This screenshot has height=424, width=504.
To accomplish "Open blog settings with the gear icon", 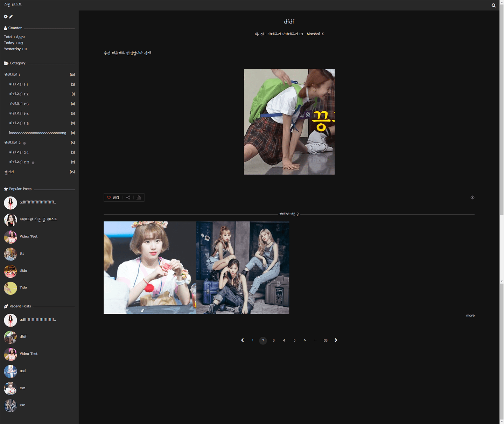I will point(6,16).
